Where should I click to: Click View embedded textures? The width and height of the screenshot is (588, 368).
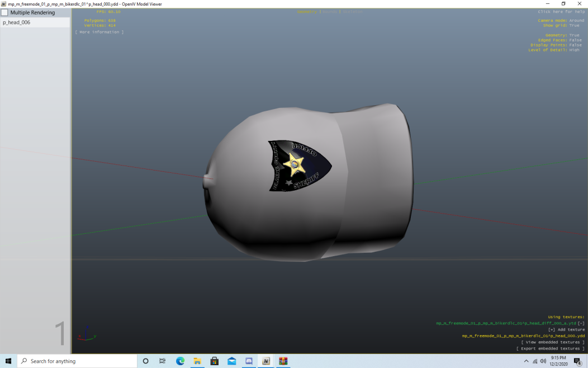click(553, 342)
